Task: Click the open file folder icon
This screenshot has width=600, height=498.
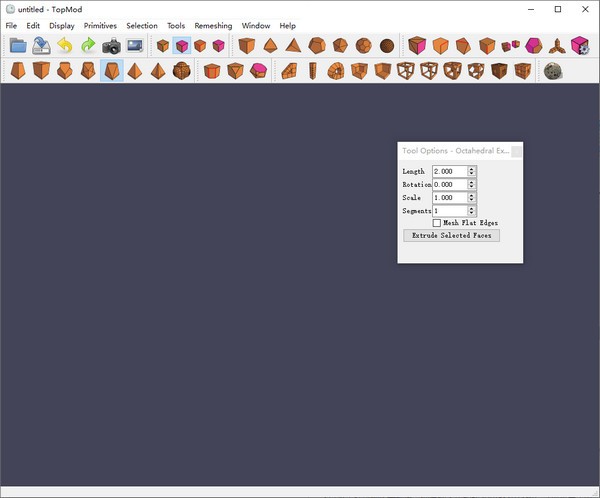Action: point(18,46)
